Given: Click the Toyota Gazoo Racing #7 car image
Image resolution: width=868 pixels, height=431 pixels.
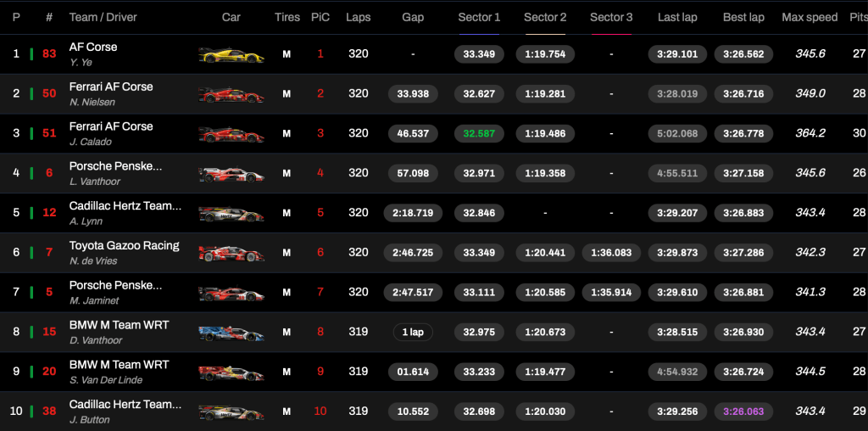Looking at the screenshot, I should pos(231,253).
